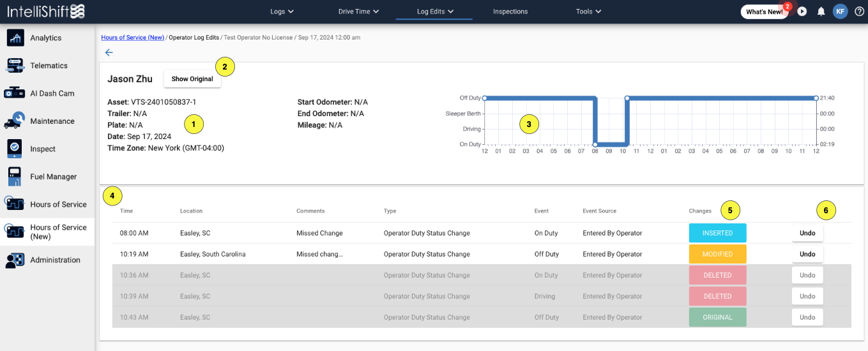Go back with the blue arrow
This screenshot has height=351, width=868.
109,52
